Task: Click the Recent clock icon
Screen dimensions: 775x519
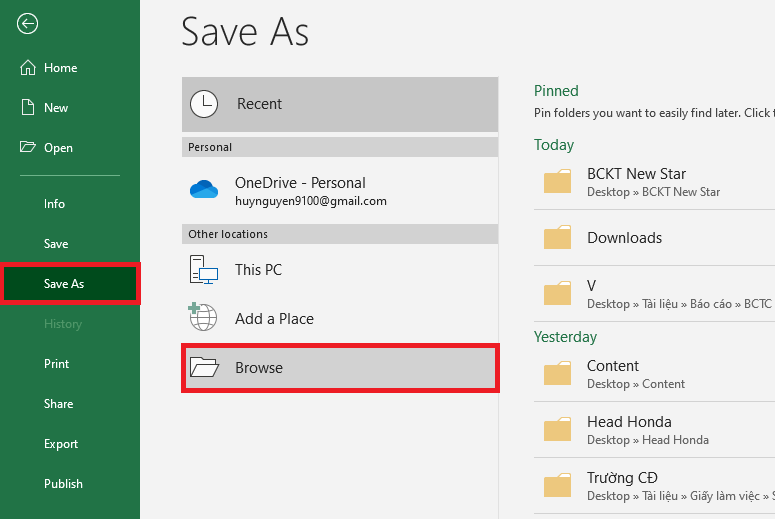Action: [204, 104]
